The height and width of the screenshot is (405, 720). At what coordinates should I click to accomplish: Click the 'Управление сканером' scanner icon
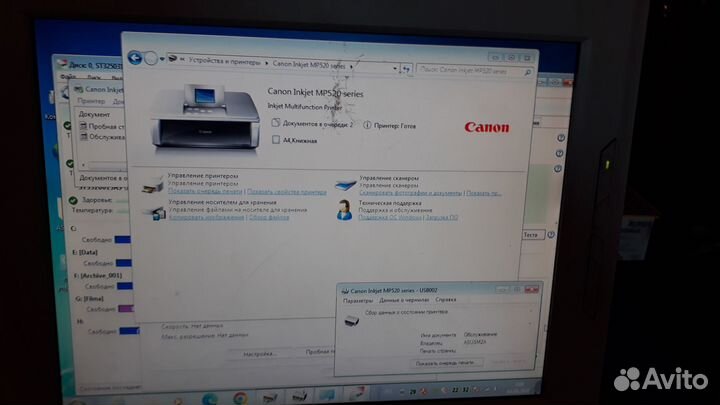click(346, 185)
